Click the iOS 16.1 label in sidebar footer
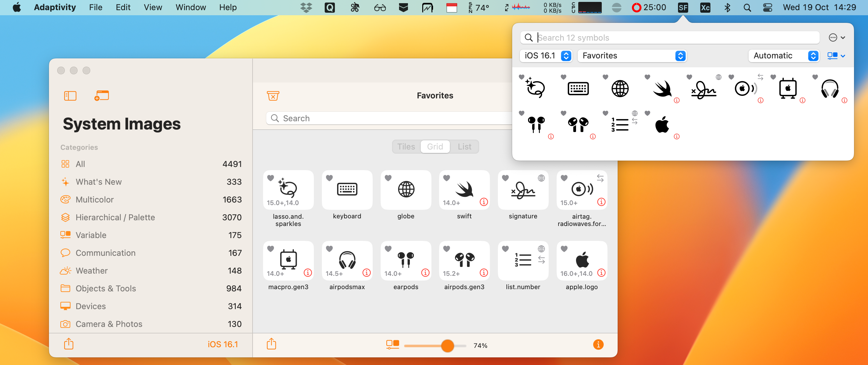 coord(222,344)
